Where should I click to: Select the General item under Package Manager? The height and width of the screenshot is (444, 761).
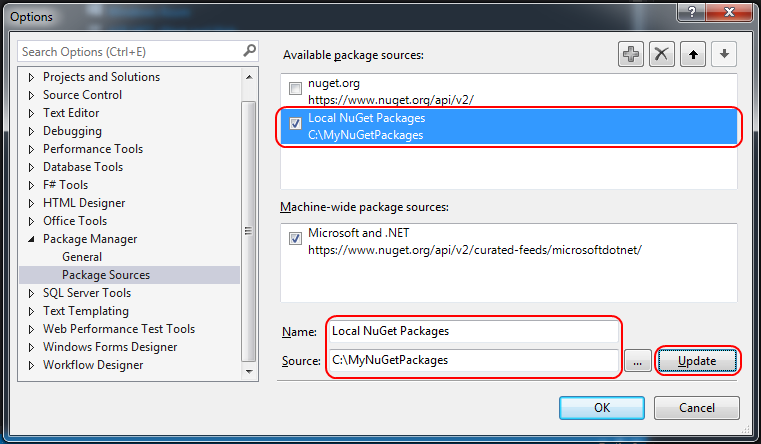point(82,257)
